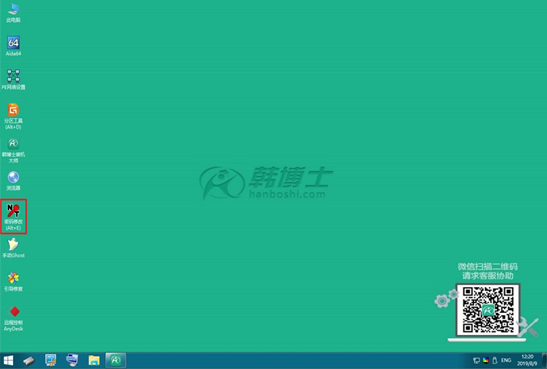Open the monitor icon in the taskbar
This screenshot has height=369, width=547.
(x=51, y=361)
